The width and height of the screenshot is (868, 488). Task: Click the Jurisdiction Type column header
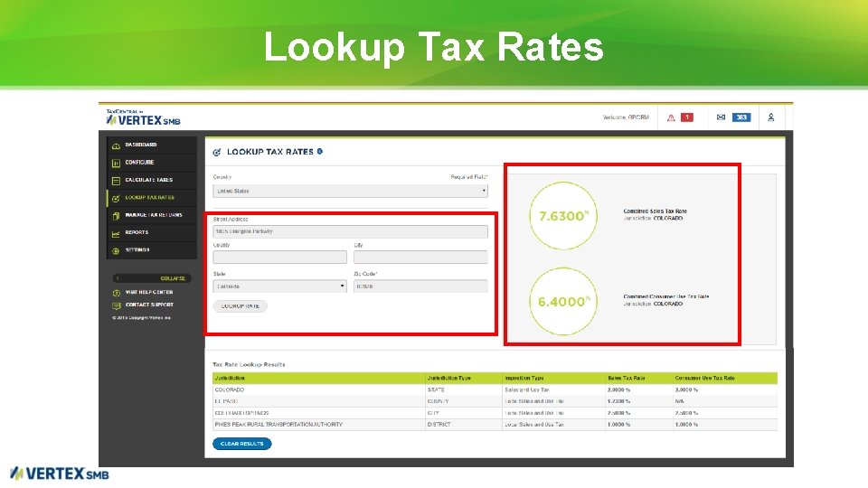(464, 379)
